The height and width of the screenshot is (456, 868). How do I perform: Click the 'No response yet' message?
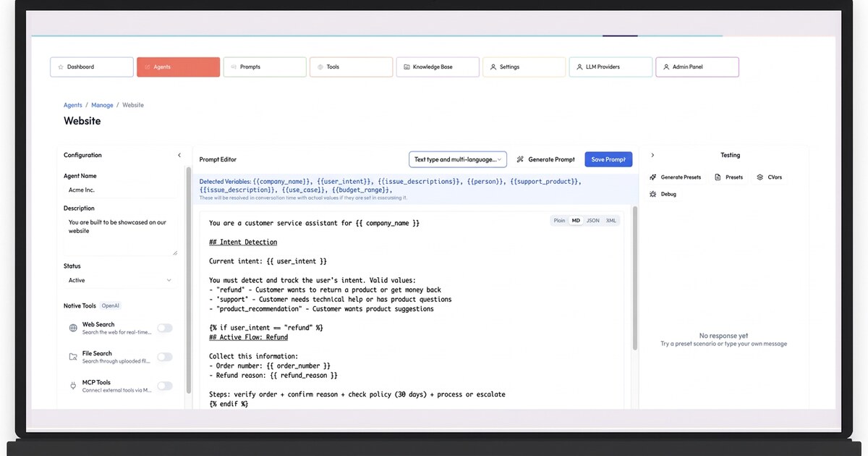(x=723, y=336)
